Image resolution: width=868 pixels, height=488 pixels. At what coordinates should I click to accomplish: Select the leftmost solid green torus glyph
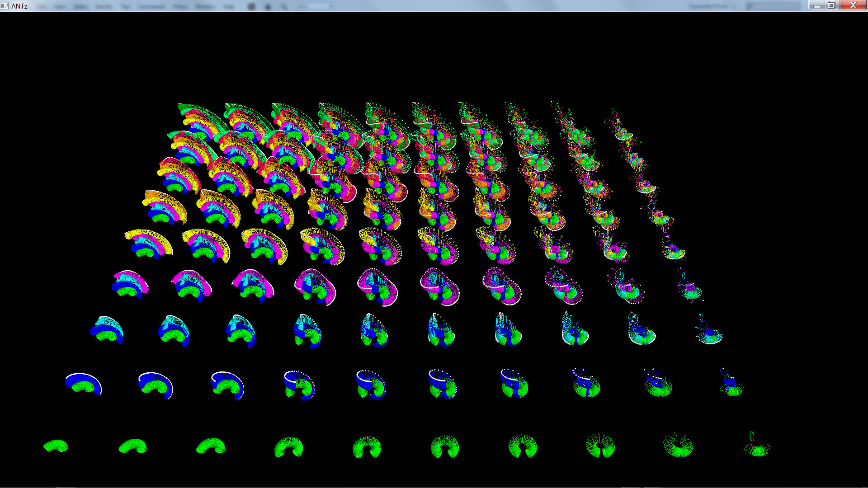pyautogui.click(x=56, y=446)
